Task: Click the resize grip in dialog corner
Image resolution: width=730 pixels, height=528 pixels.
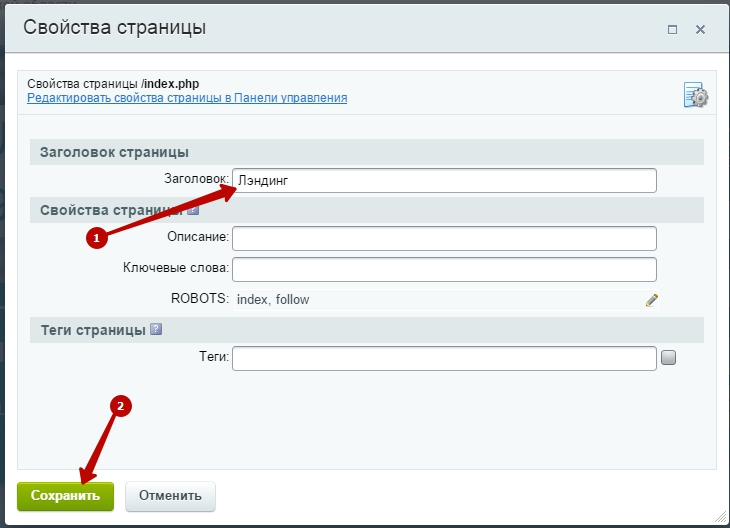Action: (x=720, y=518)
